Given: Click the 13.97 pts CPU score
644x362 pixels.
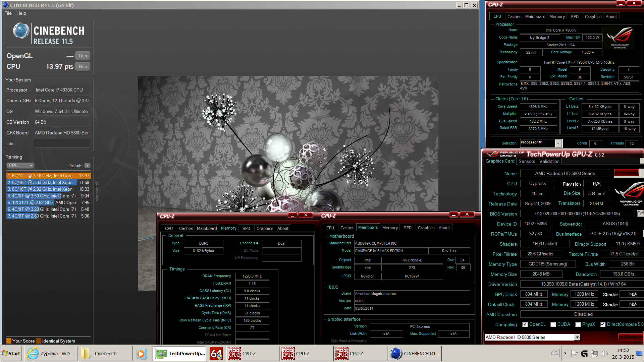Looking at the screenshot, I should pyautogui.click(x=60, y=66).
